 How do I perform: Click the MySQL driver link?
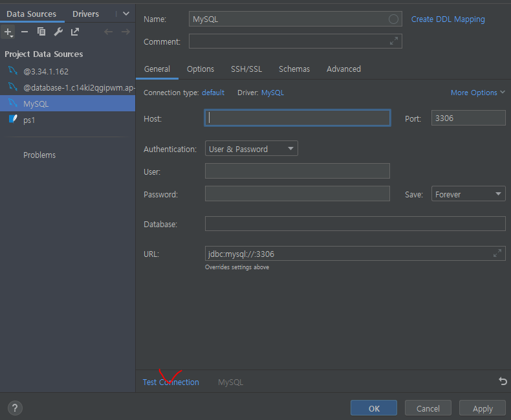[x=272, y=93]
